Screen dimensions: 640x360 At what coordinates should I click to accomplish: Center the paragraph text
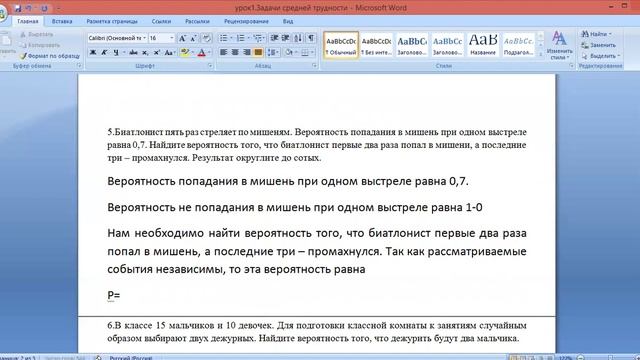pos(235,53)
